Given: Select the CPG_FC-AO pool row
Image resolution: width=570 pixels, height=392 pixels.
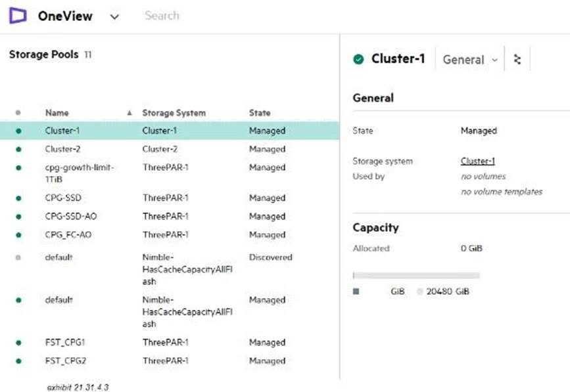Looking at the screenshot, I should [x=170, y=235].
